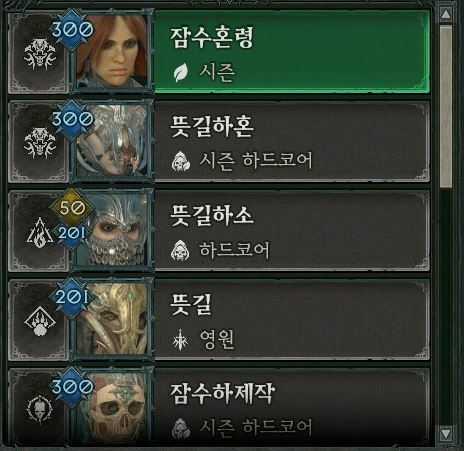Click the leaf season icon under 잠수혼령

coord(181,73)
